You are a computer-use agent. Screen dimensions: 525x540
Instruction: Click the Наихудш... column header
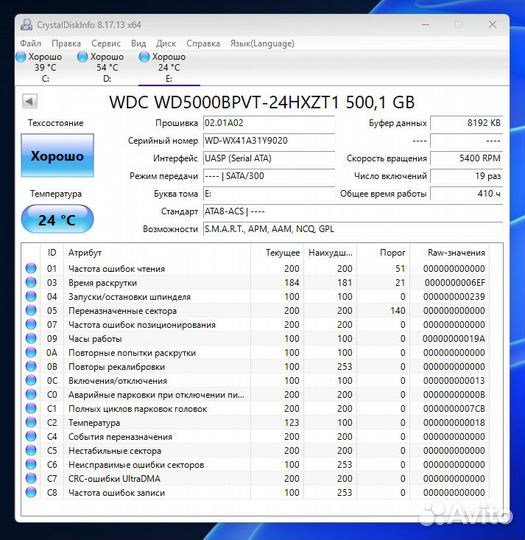click(330, 253)
